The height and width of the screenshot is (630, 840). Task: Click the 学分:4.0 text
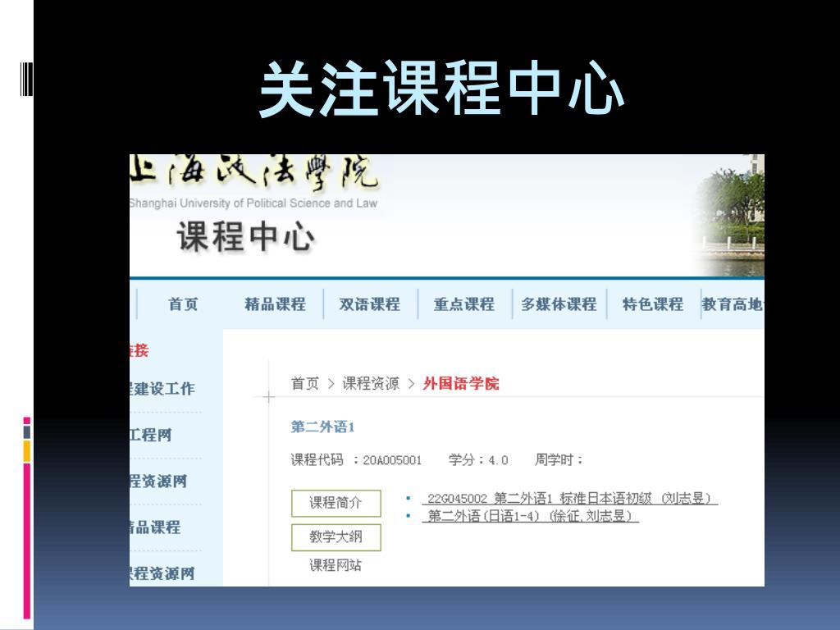point(478,459)
